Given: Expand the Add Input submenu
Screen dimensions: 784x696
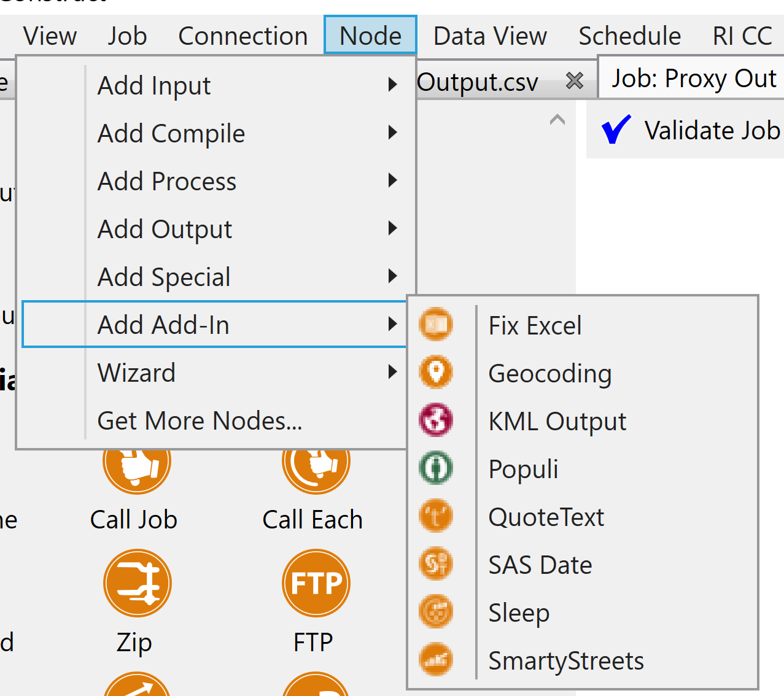Looking at the screenshot, I should [153, 85].
